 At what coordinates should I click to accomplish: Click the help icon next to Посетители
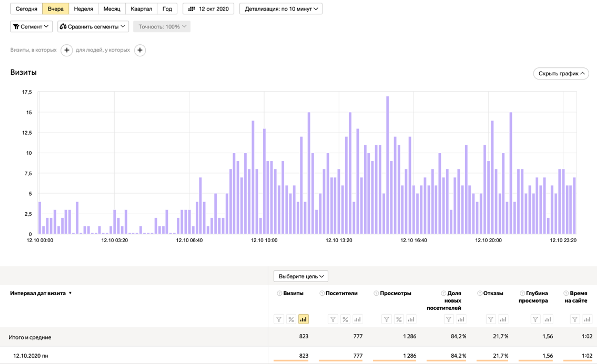click(x=322, y=293)
